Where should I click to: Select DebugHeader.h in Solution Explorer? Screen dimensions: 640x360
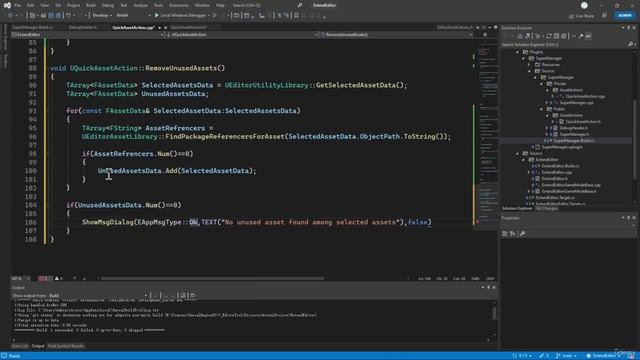click(x=573, y=128)
